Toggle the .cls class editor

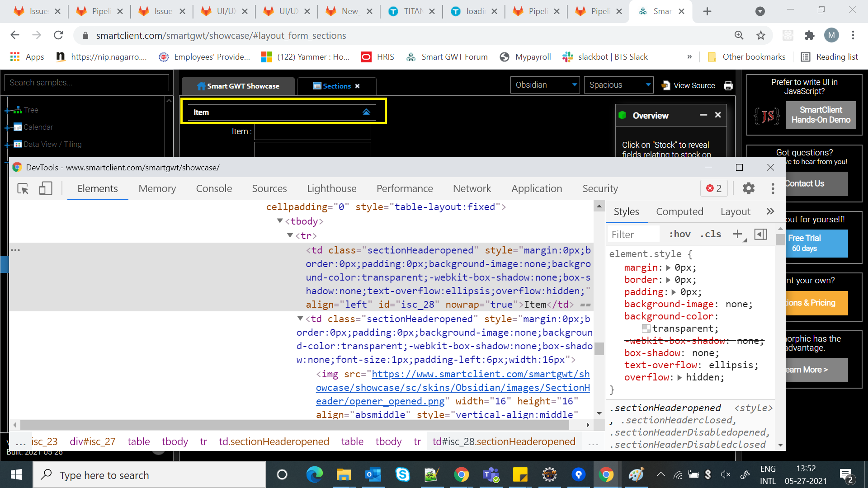tap(710, 234)
